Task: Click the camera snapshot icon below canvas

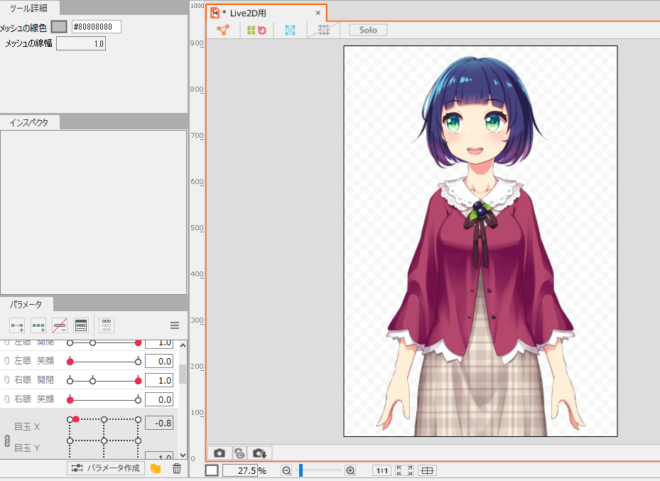Action: pos(219,453)
